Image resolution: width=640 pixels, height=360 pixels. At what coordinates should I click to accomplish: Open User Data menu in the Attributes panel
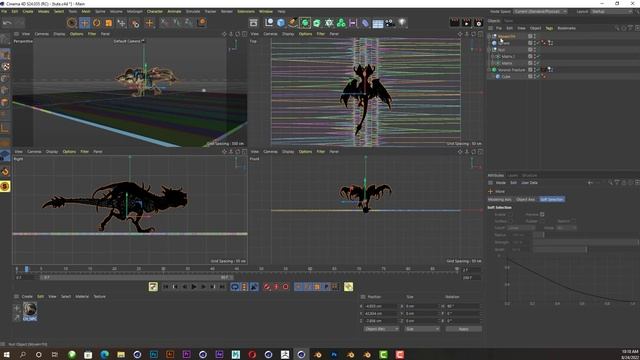pyautogui.click(x=529, y=183)
